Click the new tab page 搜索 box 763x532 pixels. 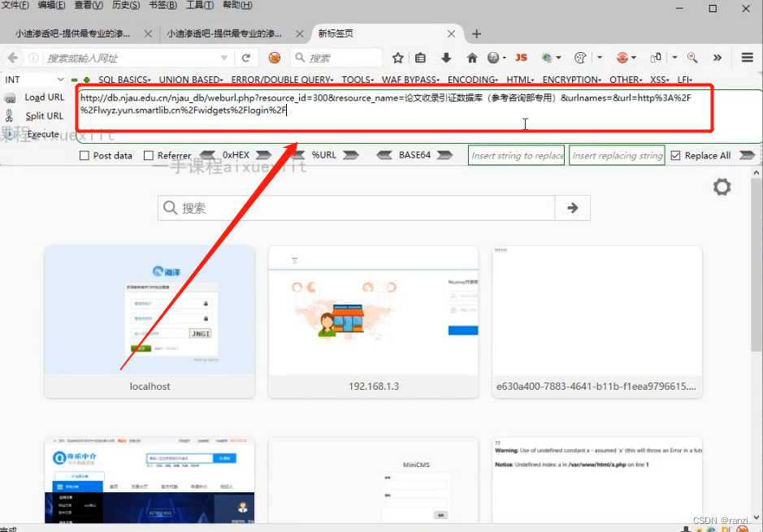point(356,208)
